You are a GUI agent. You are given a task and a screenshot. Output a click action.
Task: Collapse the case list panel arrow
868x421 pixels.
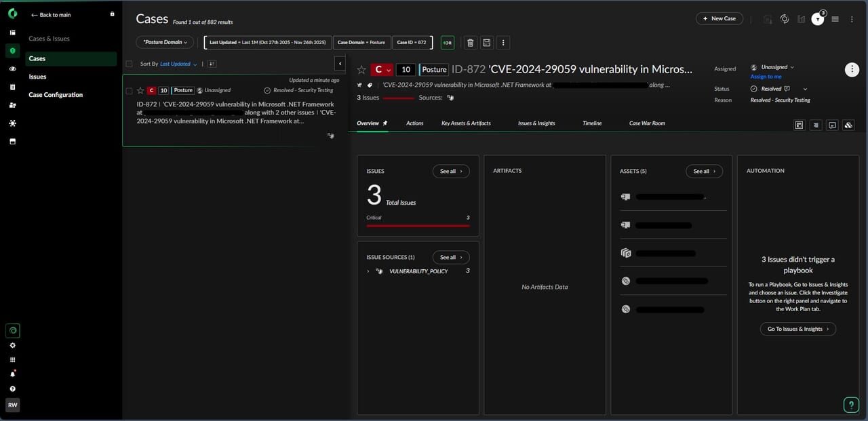pyautogui.click(x=340, y=64)
